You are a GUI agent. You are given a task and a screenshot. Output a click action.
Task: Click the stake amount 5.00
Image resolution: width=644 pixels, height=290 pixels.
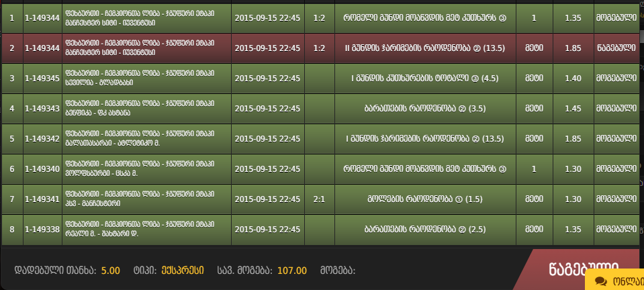(x=111, y=271)
